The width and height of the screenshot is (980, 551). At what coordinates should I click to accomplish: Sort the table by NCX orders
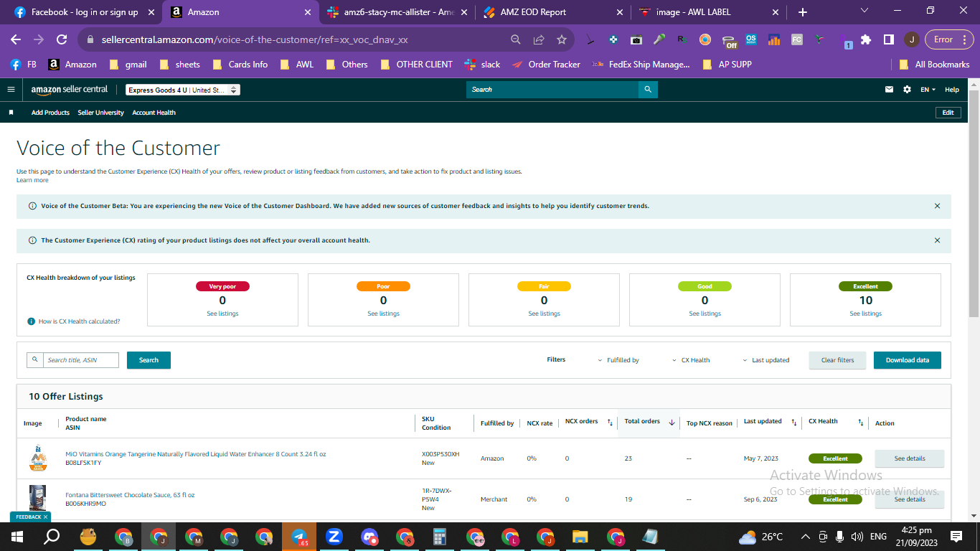610,423
